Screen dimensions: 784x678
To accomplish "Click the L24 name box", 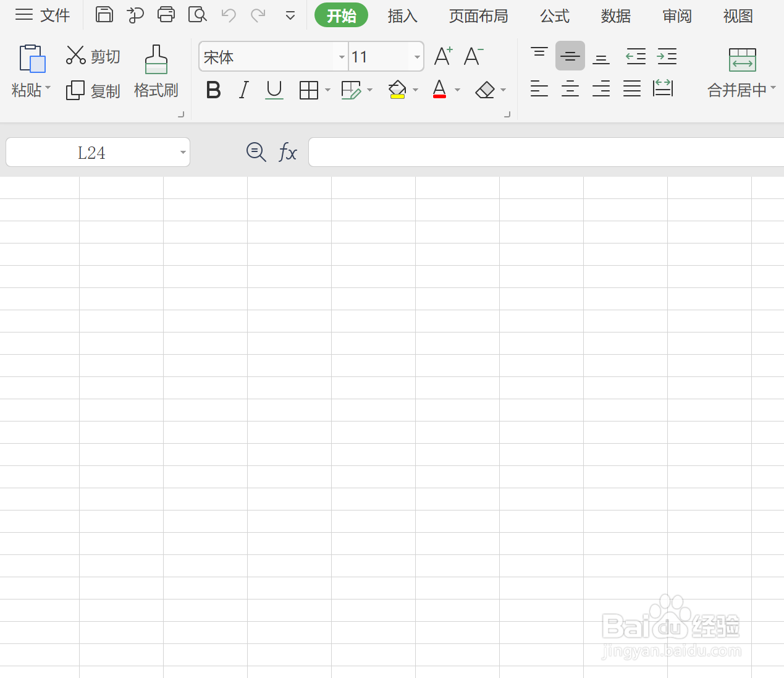I will [x=91, y=152].
